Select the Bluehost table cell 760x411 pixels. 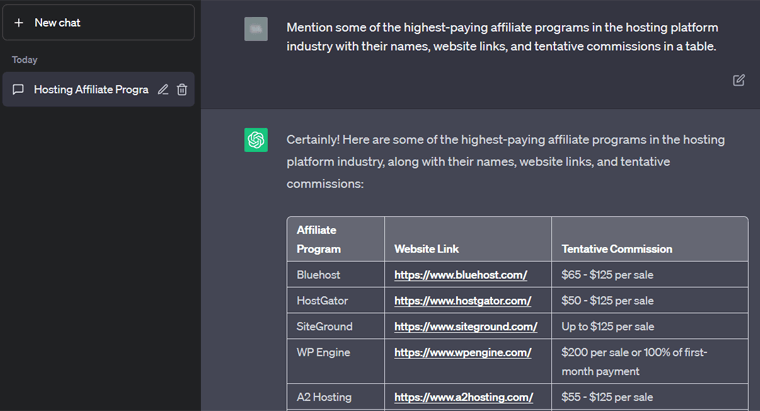coord(336,275)
